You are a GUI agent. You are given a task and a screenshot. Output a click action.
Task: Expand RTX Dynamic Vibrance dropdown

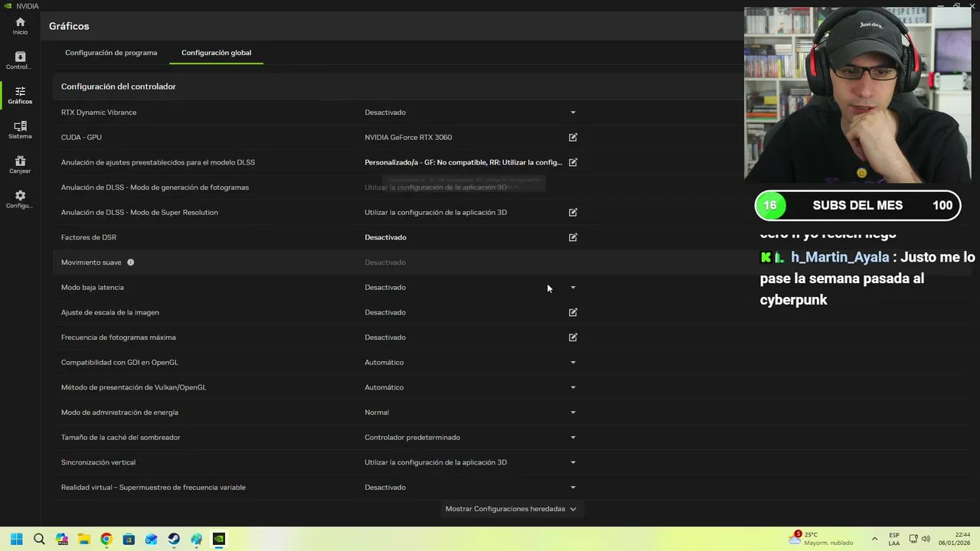(573, 112)
